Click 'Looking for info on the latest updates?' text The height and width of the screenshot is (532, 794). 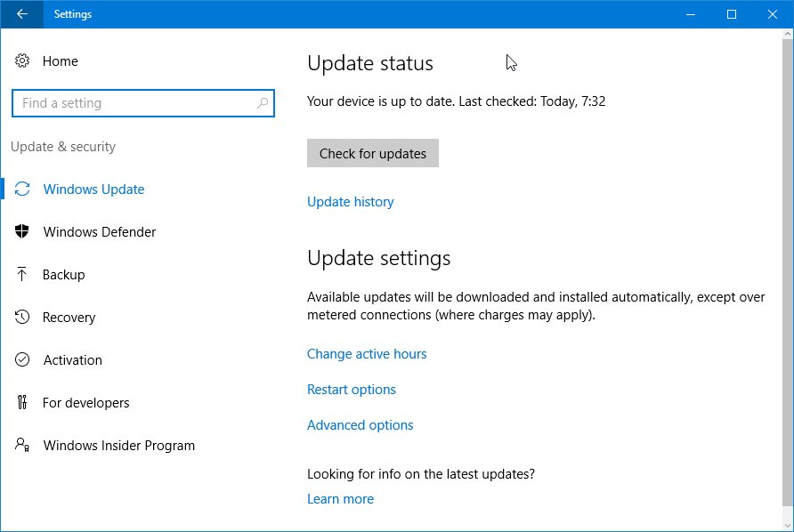421,474
